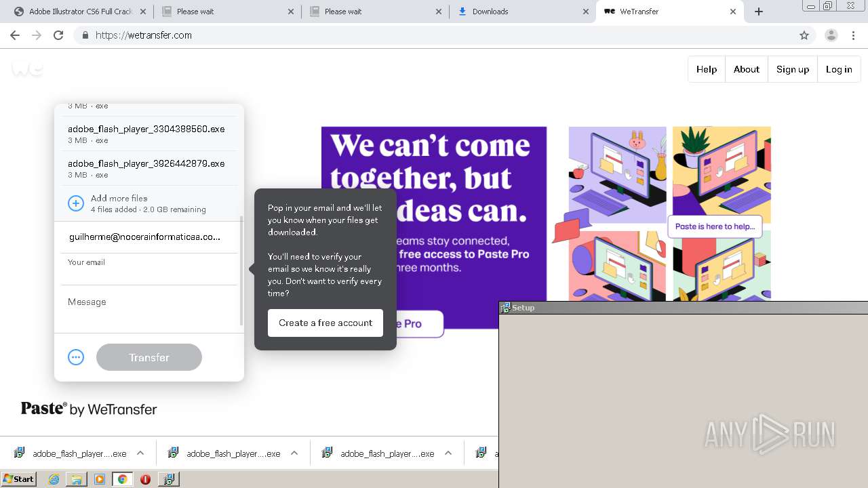Switch to the second Please wait tab
Screen dimensions: 868x488
click(x=375, y=12)
